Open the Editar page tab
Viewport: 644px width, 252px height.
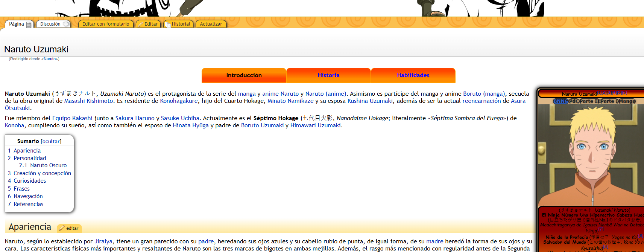pos(148,24)
